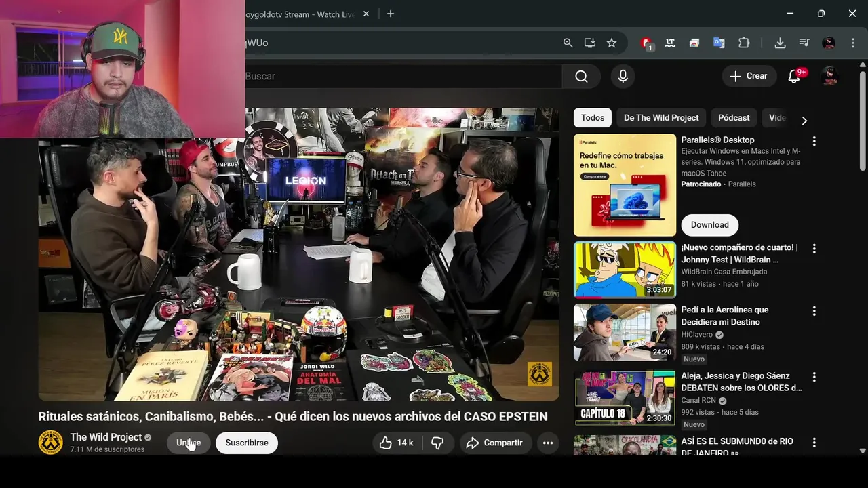Open the Extensions puzzle piece menu

click(744, 43)
